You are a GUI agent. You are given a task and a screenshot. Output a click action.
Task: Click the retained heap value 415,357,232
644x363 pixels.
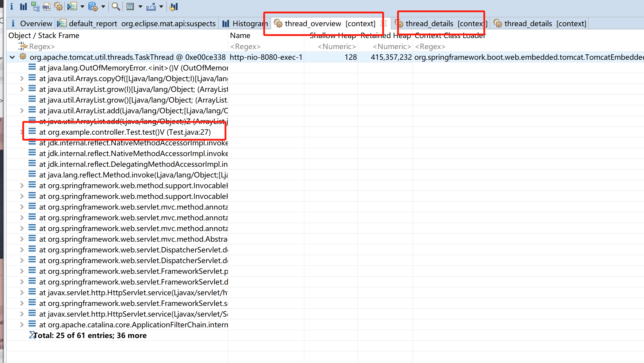[x=391, y=57]
